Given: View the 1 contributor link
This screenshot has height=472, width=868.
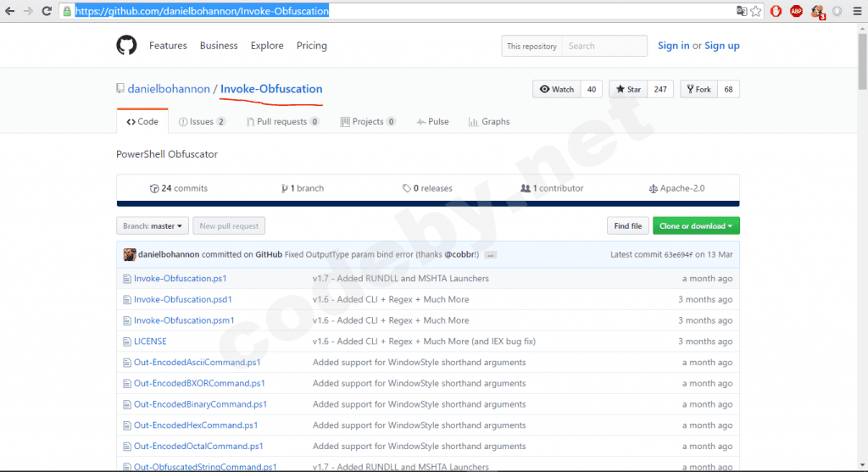Looking at the screenshot, I should [x=552, y=188].
